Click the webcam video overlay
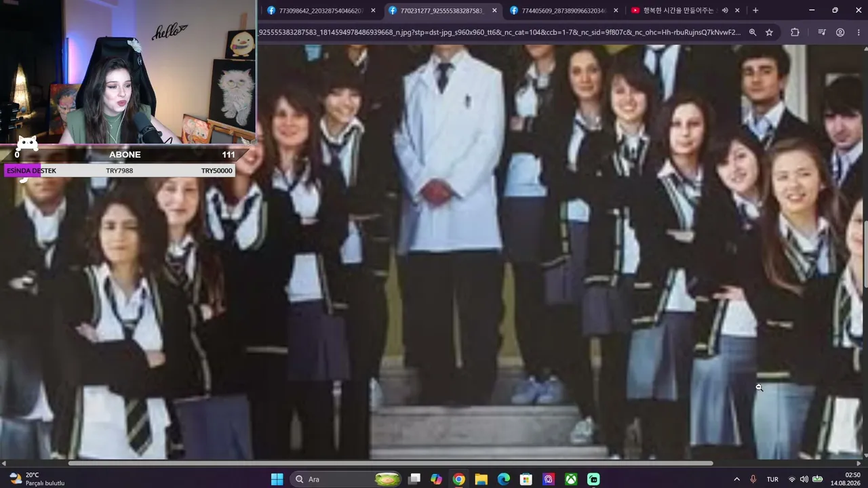 [x=127, y=72]
